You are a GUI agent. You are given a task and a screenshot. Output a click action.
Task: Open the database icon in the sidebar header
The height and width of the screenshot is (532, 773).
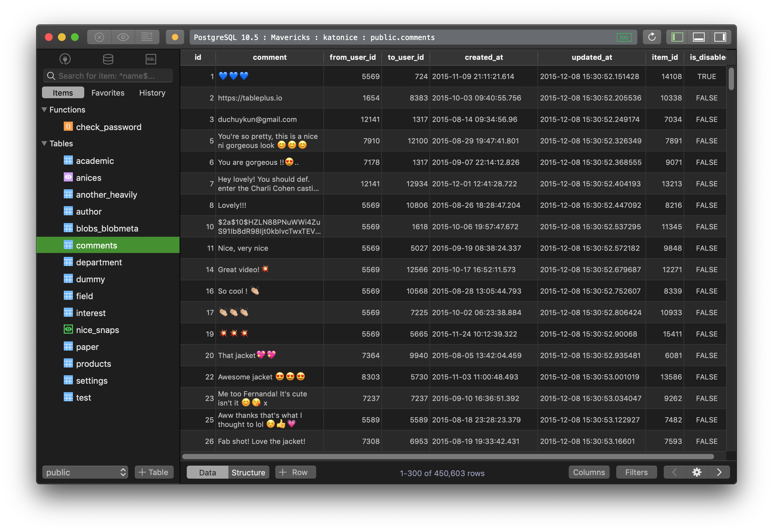tap(108, 59)
